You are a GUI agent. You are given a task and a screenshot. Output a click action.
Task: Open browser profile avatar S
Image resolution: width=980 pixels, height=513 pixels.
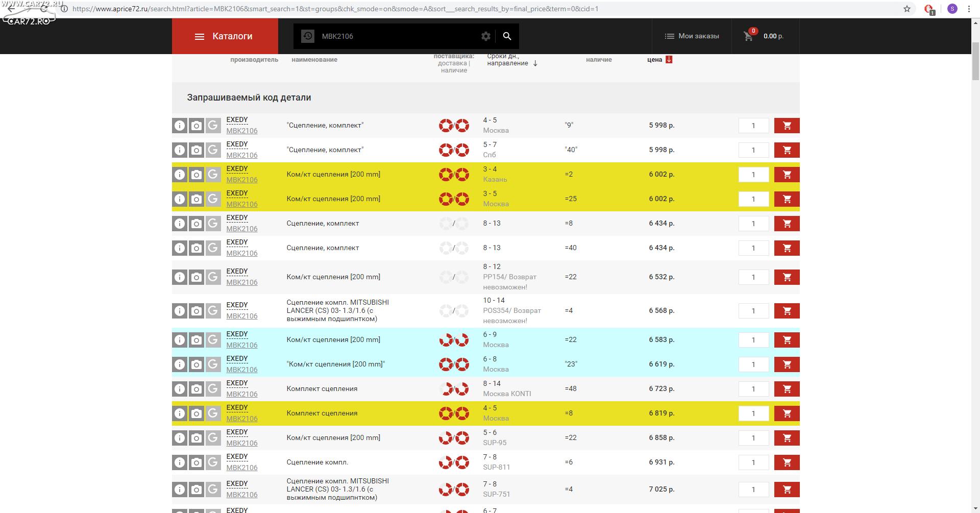pyautogui.click(x=952, y=9)
